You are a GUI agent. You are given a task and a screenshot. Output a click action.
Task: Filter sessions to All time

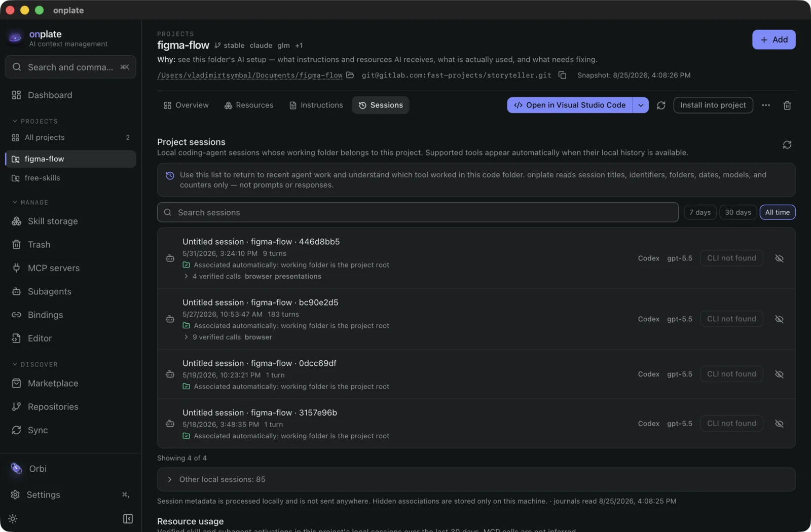pyautogui.click(x=778, y=212)
